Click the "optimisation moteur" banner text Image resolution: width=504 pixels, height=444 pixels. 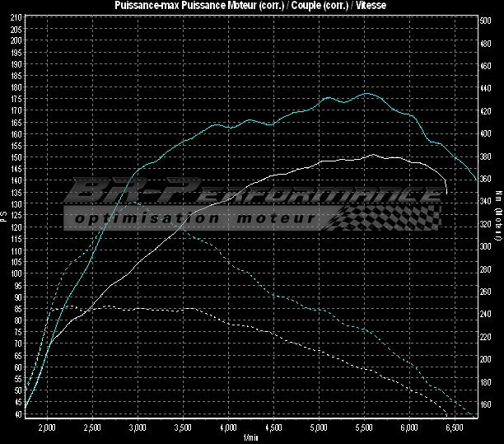pos(195,218)
